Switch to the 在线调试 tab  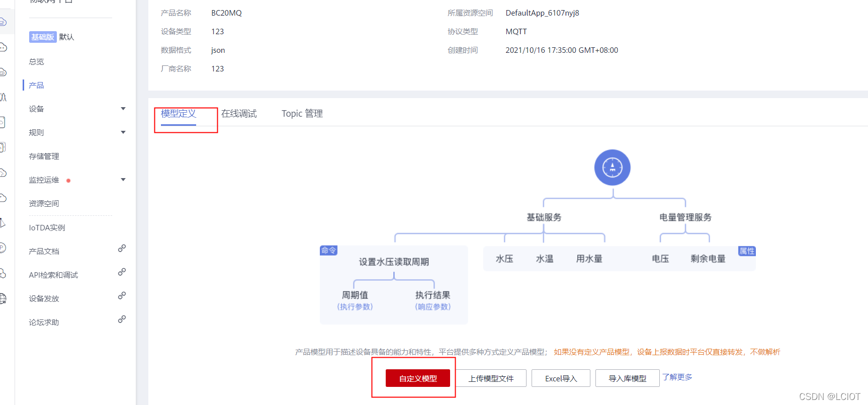(x=239, y=114)
